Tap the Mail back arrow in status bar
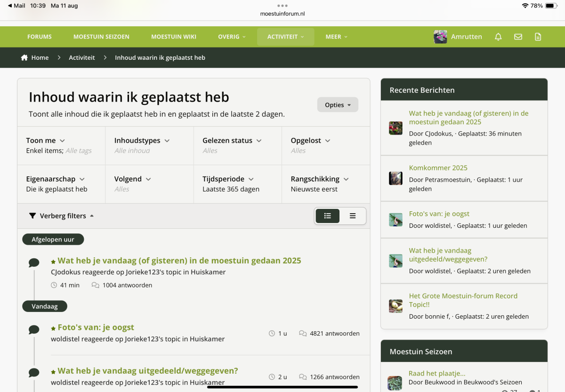The image size is (565, 392). click(x=10, y=6)
